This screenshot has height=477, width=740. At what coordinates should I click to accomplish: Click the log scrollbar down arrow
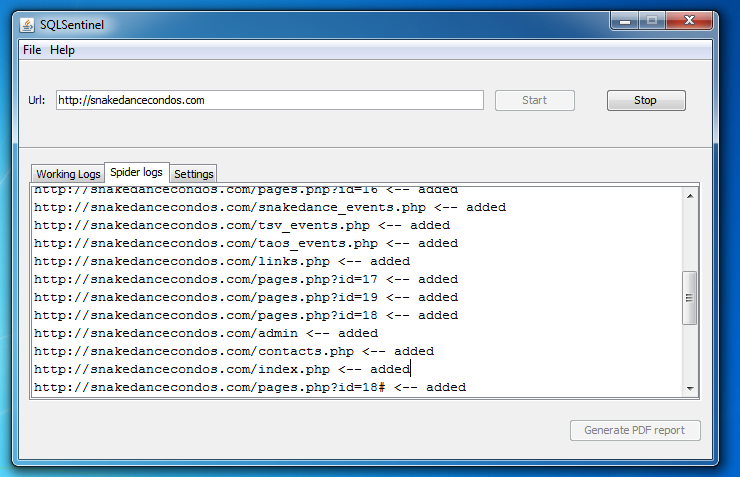690,389
